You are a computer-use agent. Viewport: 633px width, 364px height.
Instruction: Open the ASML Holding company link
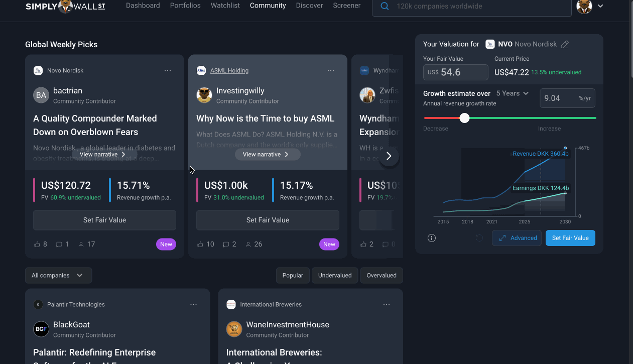click(x=229, y=71)
